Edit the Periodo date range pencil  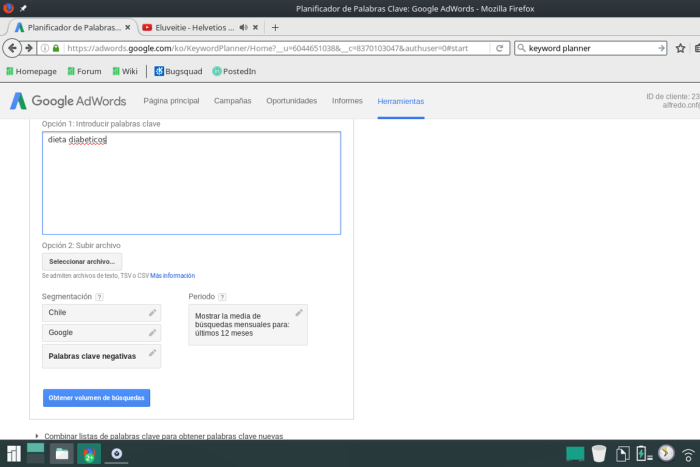(299, 313)
